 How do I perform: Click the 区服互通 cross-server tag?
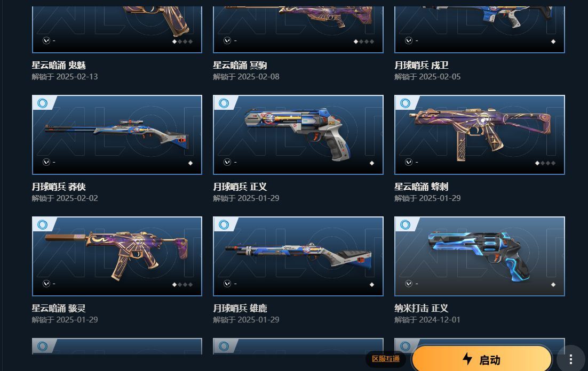coord(385,359)
